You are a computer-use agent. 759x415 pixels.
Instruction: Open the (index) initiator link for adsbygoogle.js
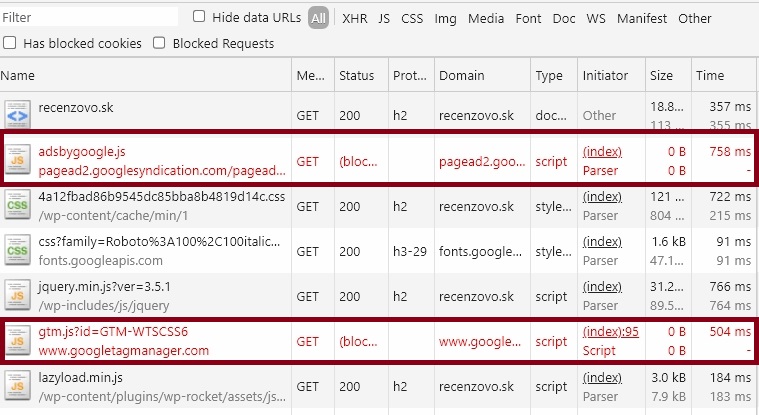coord(602,152)
